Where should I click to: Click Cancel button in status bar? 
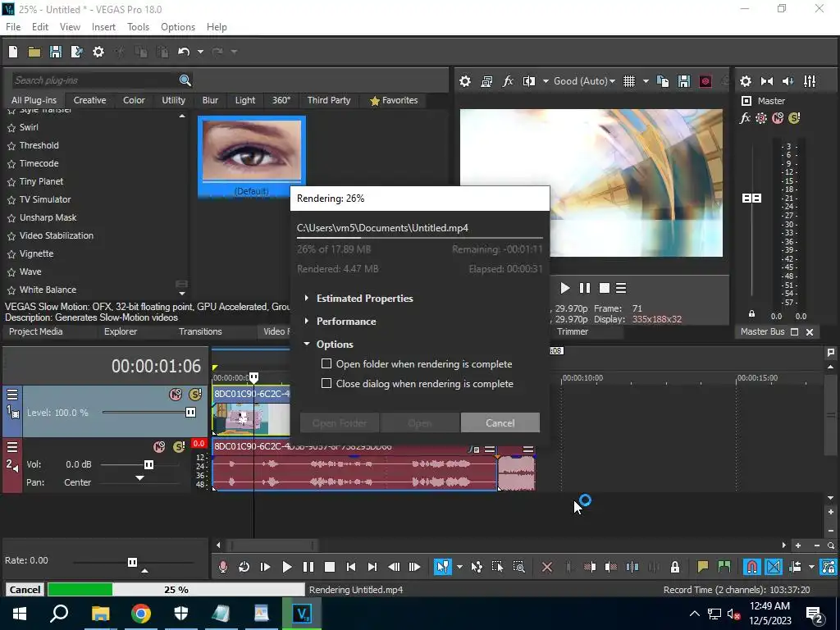(x=25, y=590)
